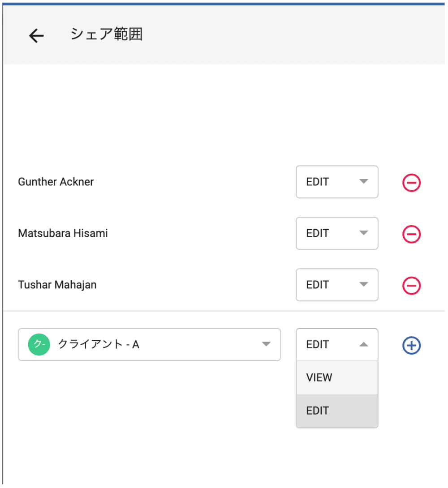Collapse the open permission list using its up arrow
This screenshot has width=448, height=488.
[364, 345]
